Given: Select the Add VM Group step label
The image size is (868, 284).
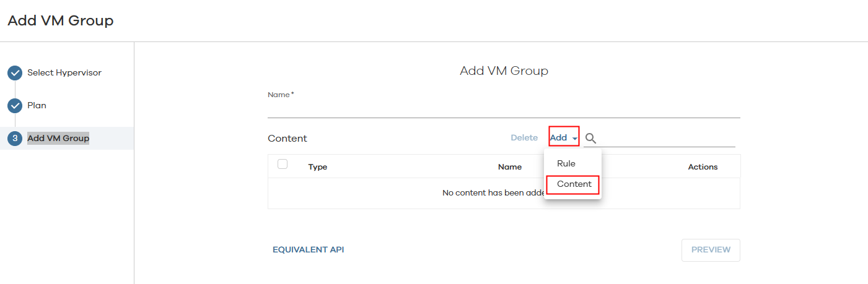Looking at the screenshot, I should (58, 139).
